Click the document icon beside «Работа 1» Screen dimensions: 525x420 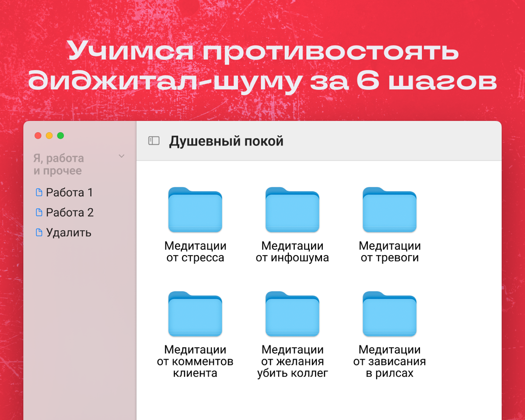39,192
